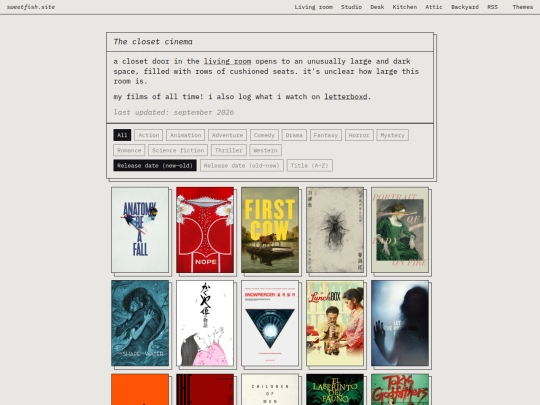540x405 pixels.
Task: Filter films by Western
Action: pyautogui.click(x=265, y=150)
